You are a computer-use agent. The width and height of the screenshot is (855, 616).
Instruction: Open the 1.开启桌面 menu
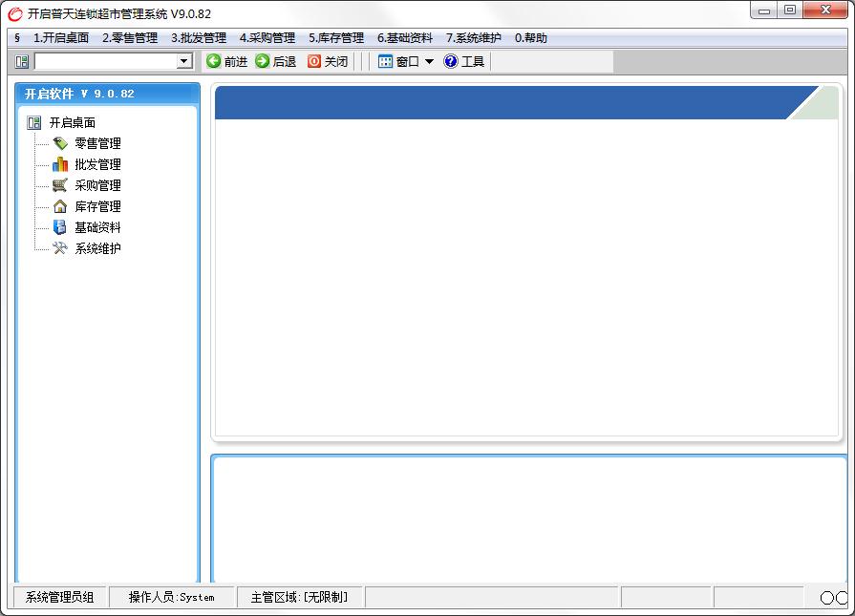tap(61, 37)
